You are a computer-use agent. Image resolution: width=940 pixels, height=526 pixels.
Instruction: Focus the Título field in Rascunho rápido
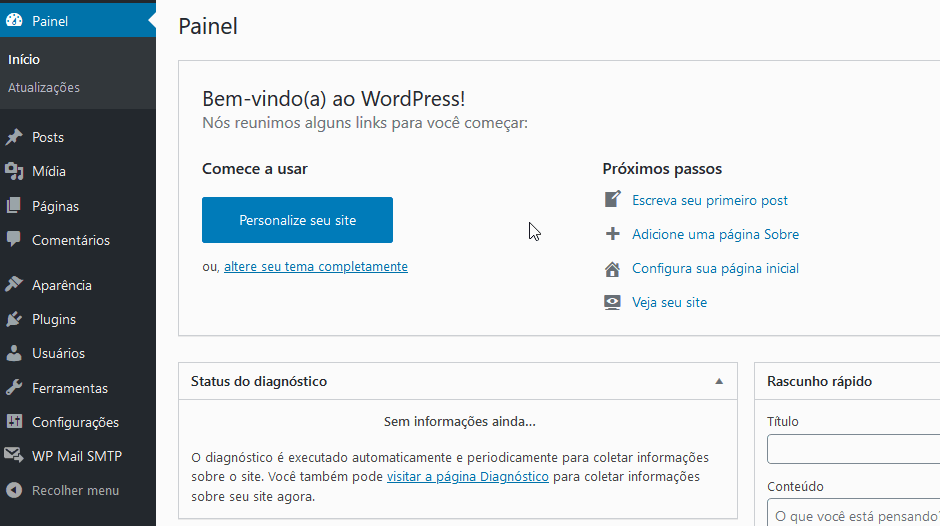tap(853, 449)
